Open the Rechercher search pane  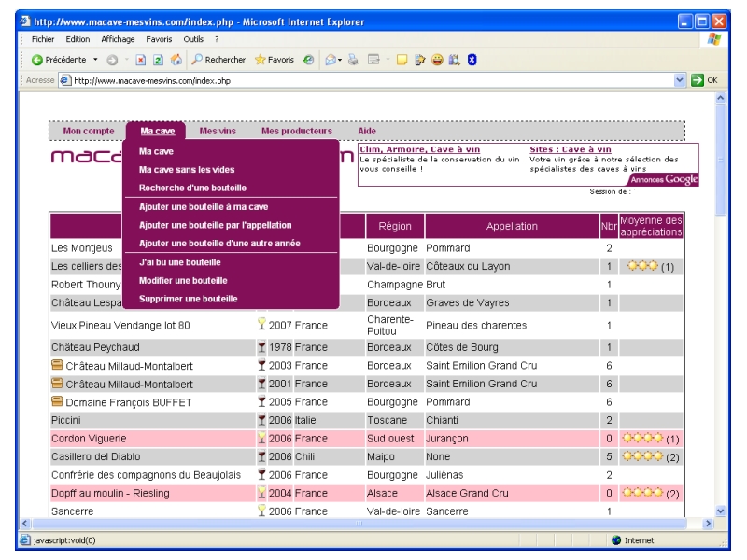pos(218,60)
